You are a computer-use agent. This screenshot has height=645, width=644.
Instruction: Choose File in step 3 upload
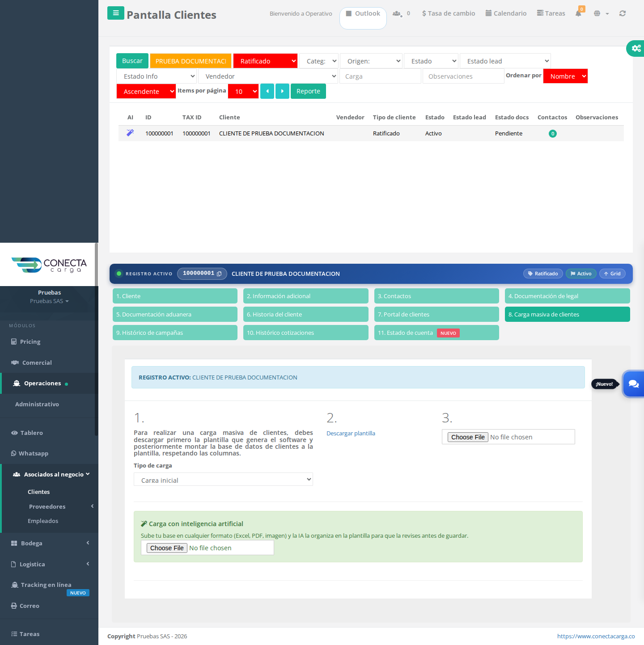tap(468, 437)
